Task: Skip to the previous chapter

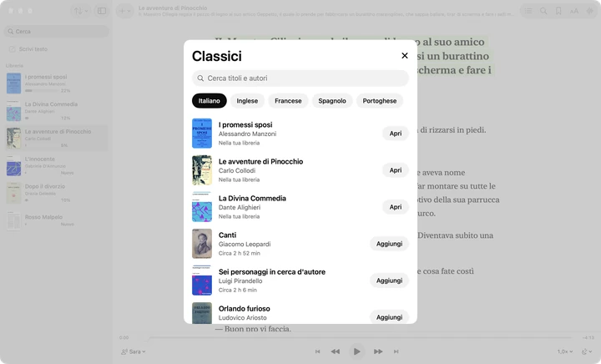Action: (317, 351)
